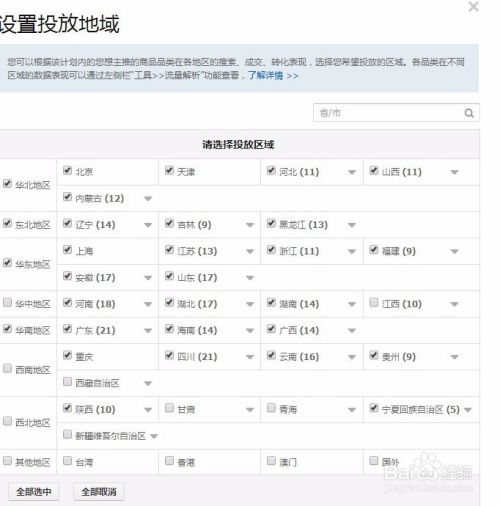Expand the 江苏 (13) dropdown arrow
This screenshot has height=506, width=500.
click(250, 251)
